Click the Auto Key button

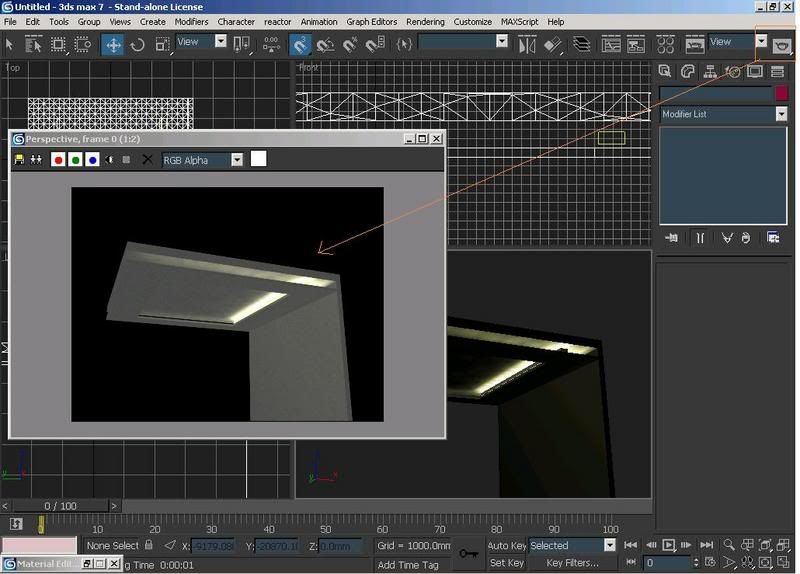(506, 545)
